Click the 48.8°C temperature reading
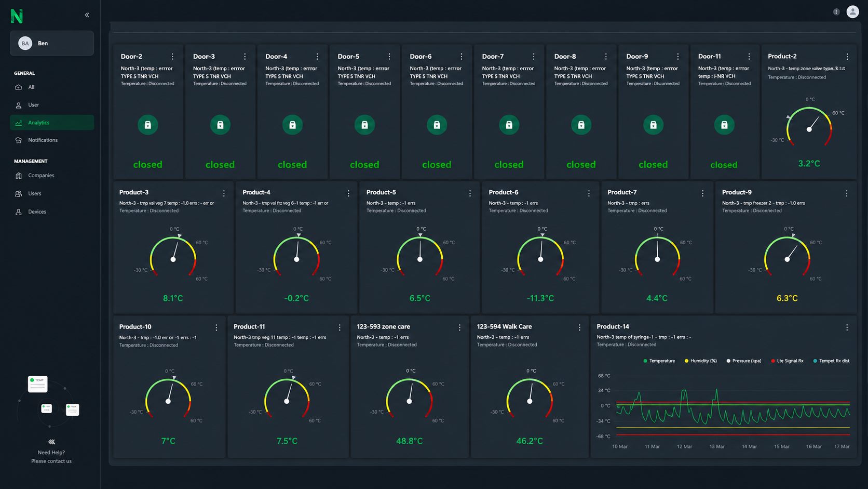868x489 pixels. (x=409, y=441)
